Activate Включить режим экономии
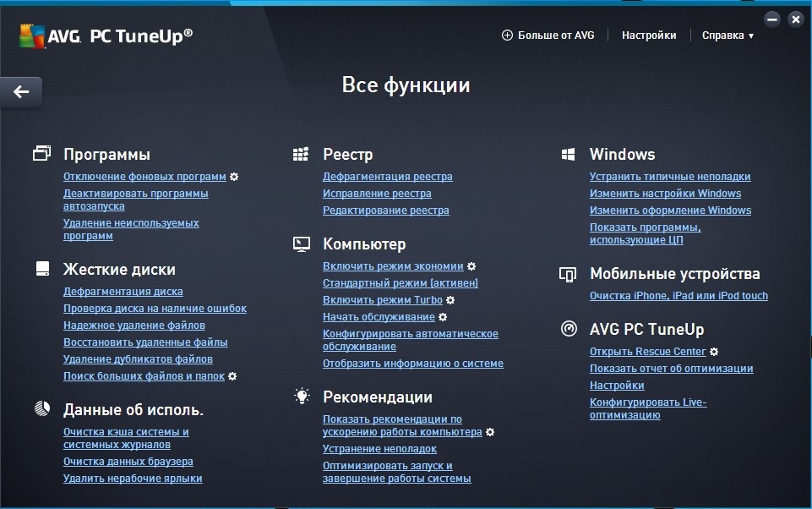Screen dimensions: 812x509 click(393, 266)
